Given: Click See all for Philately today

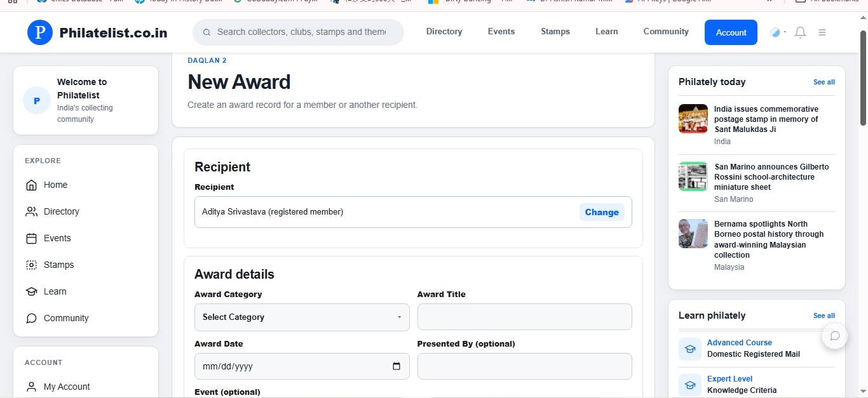Looking at the screenshot, I should point(824,82).
